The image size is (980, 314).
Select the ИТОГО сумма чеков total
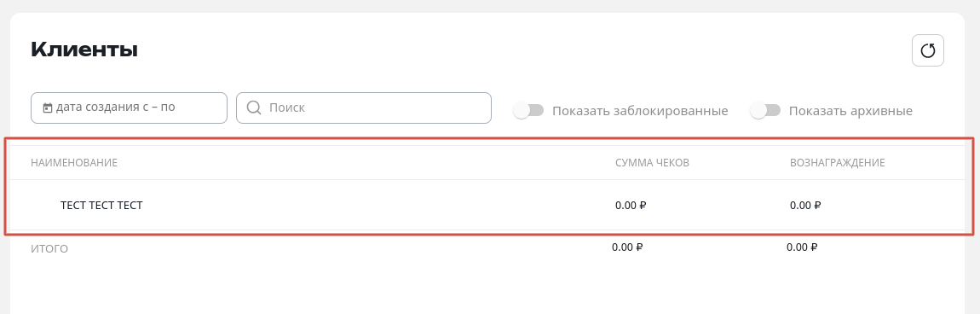point(627,247)
